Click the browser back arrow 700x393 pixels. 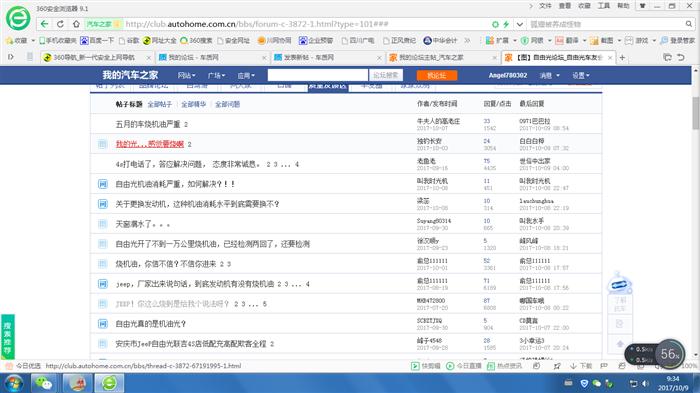click(44, 24)
